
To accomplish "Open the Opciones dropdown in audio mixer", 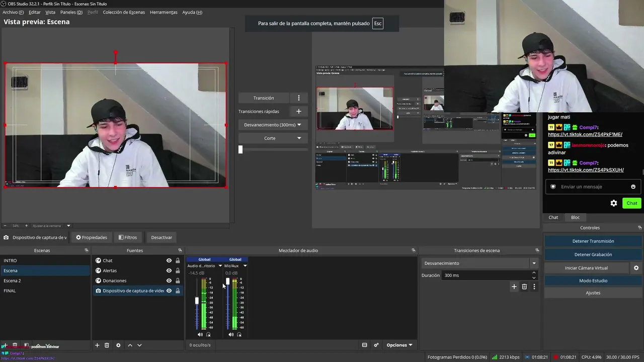I will pyautogui.click(x=399, y=345).
